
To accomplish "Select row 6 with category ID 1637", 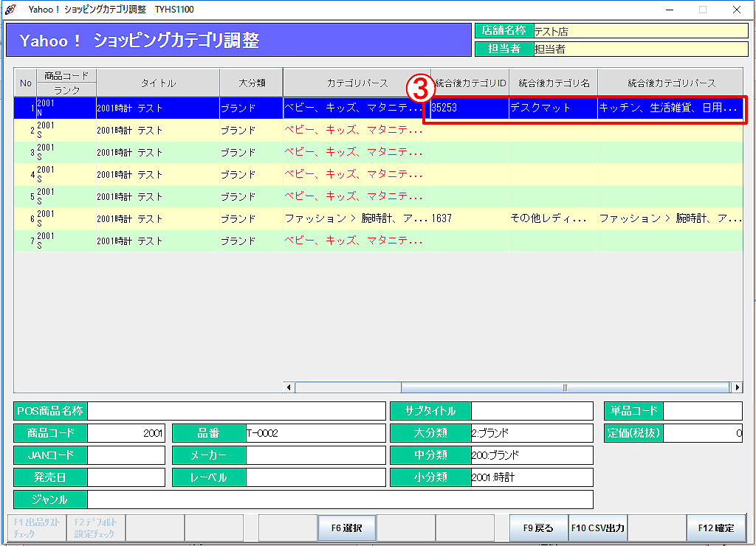I will coord(470,219).
